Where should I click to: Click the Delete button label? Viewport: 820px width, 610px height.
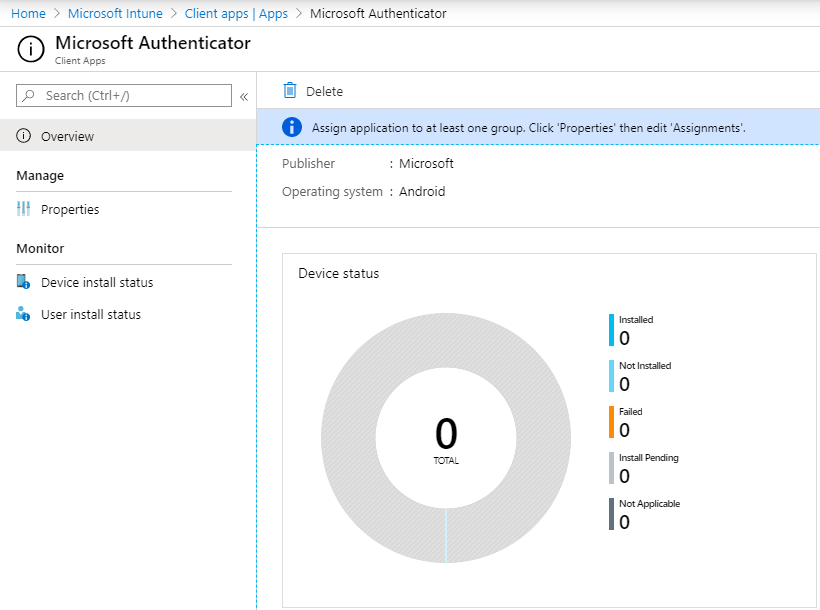point(324,92)
